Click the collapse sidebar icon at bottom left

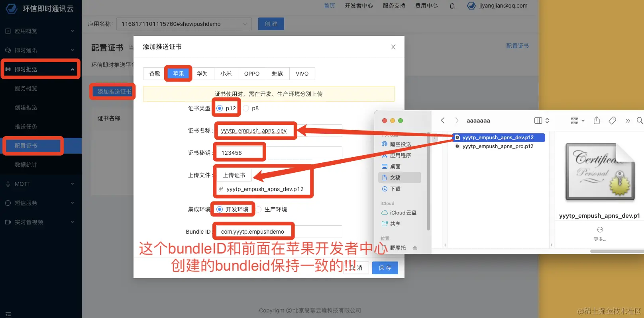click(8, 314)
